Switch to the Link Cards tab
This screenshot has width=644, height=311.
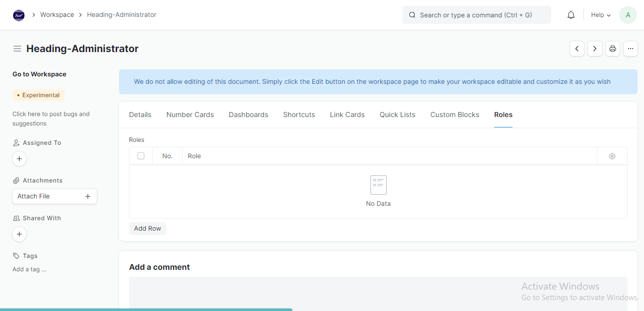347,115
